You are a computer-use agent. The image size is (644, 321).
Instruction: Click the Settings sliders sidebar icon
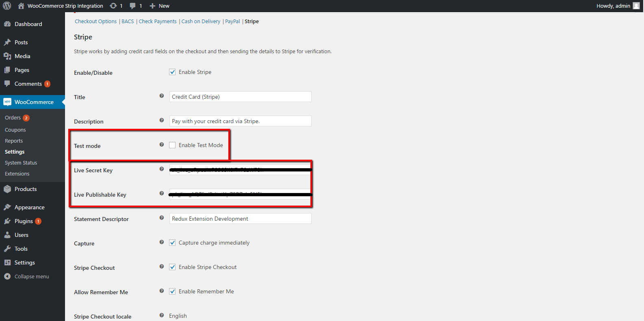(7, 262)
